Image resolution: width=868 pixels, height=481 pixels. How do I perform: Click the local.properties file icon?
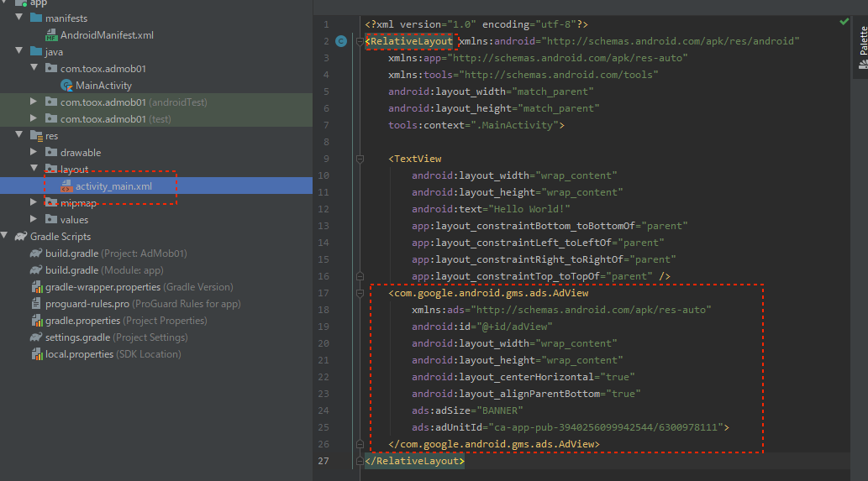[x=36, y=354]
